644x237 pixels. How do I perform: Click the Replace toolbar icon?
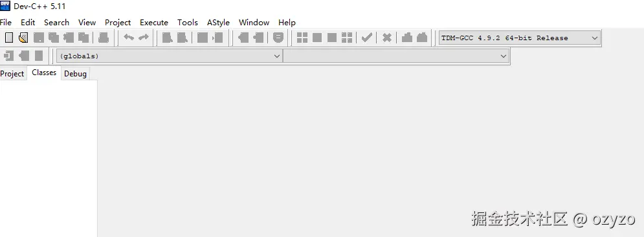(183, 38)
